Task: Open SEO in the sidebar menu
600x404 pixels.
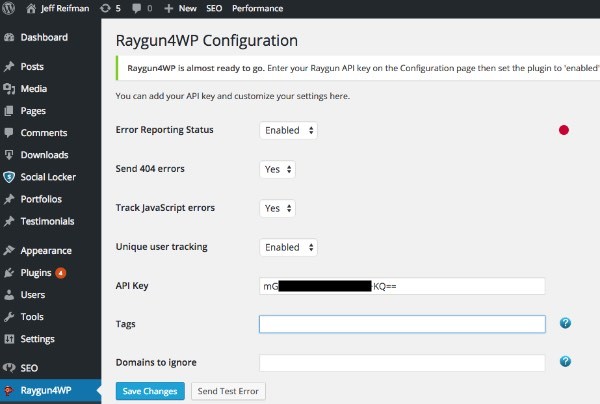Action: pyautogui.click(x=29, y=368)
